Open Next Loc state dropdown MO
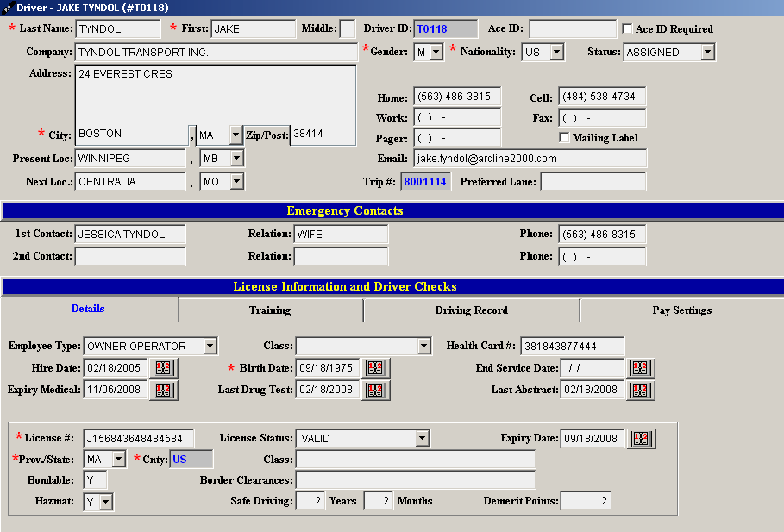 (237, 181)
